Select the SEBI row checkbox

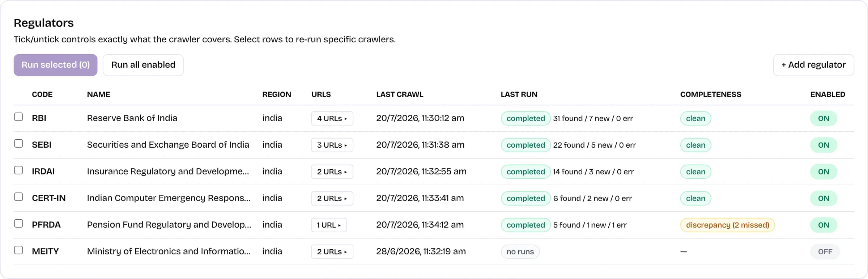(18, 144)
